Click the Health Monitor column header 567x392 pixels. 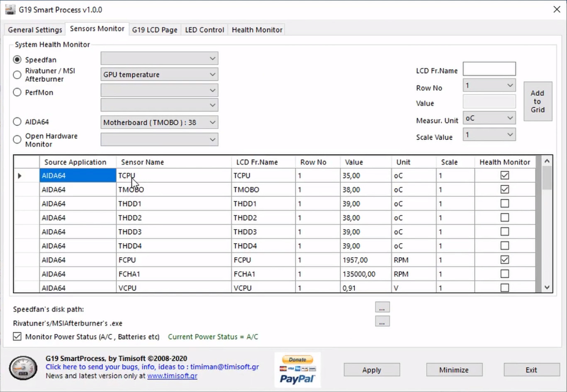[505, 162]
